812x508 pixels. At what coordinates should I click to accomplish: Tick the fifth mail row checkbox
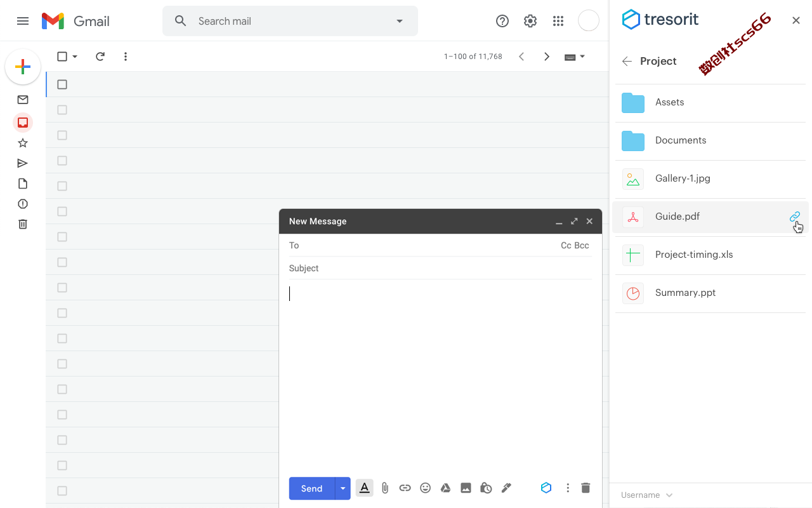click(62, 186)
